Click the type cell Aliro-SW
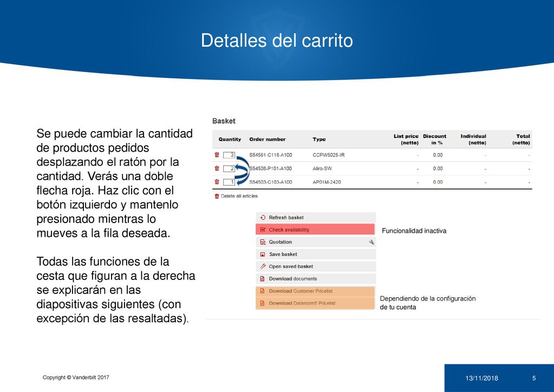Screen dimensions: 554x392 point(322,168)
